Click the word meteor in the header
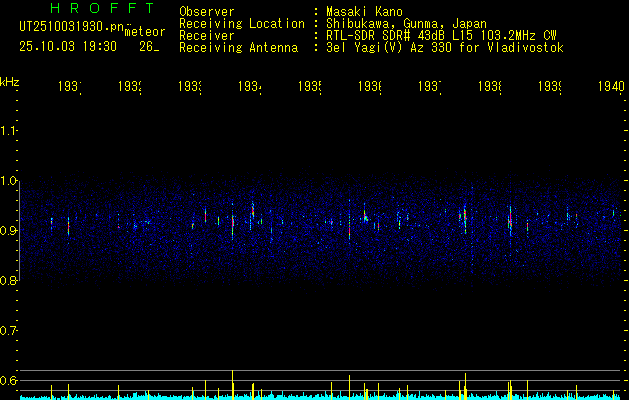The width and height of the screenshot is (629, 400). tap(145, 32)
